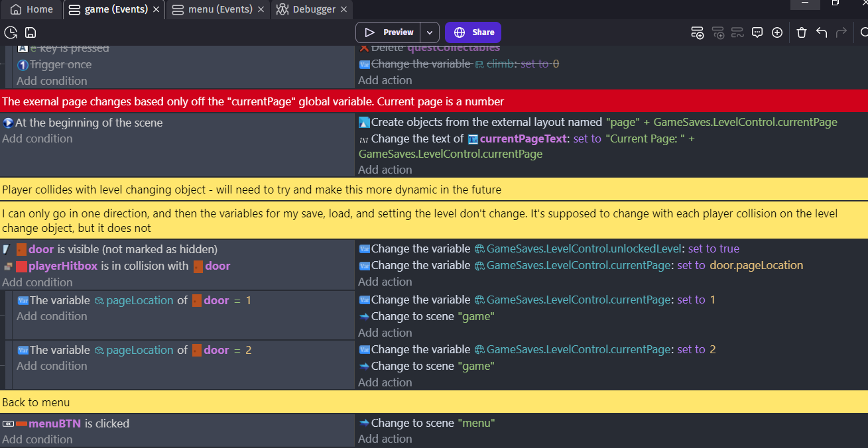Add a comment event with the speech bubble icon
Viewport: 868px width, 448px height.
pyautogui.click(x=757, y=32)
